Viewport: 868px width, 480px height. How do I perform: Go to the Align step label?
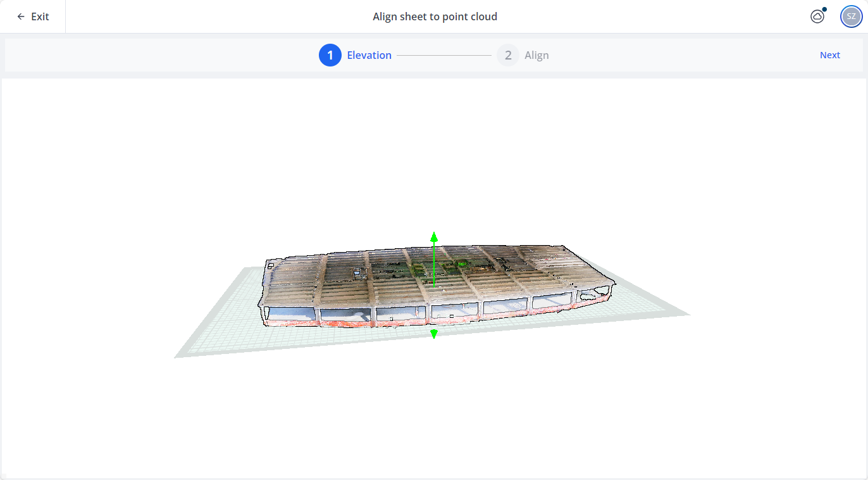[536, 55]
